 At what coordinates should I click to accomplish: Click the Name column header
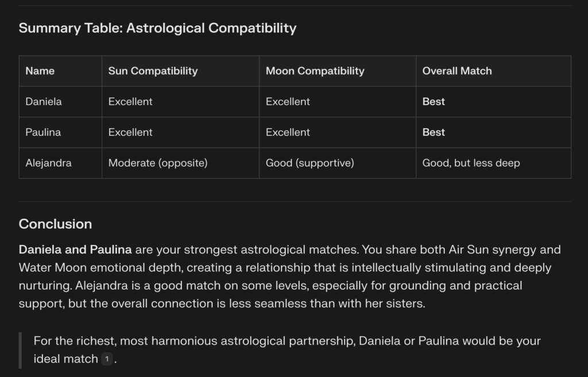point(60,71)
